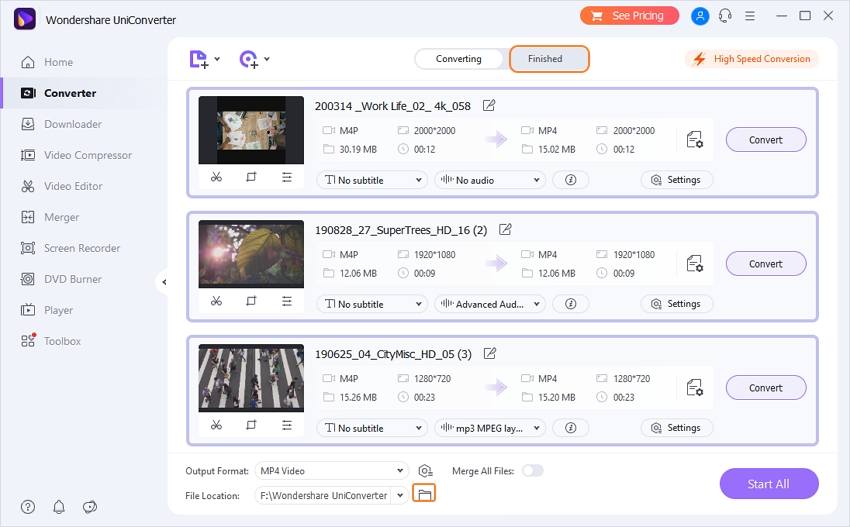
Task: Open Video Editor in sidebar
Action: tap(61, 186)
